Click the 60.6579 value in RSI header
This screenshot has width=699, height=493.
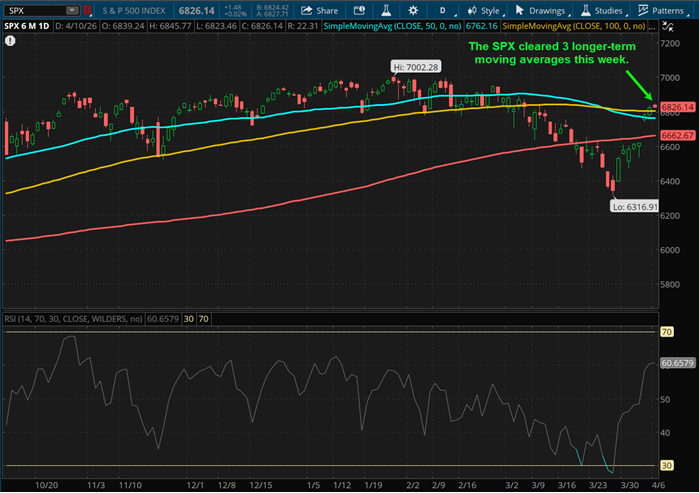(x=163, y=319)
